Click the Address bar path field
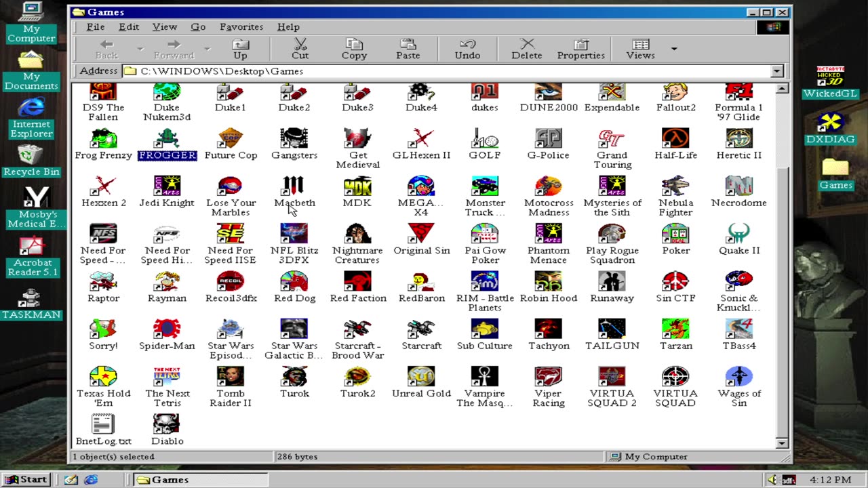 coord(446,71)
